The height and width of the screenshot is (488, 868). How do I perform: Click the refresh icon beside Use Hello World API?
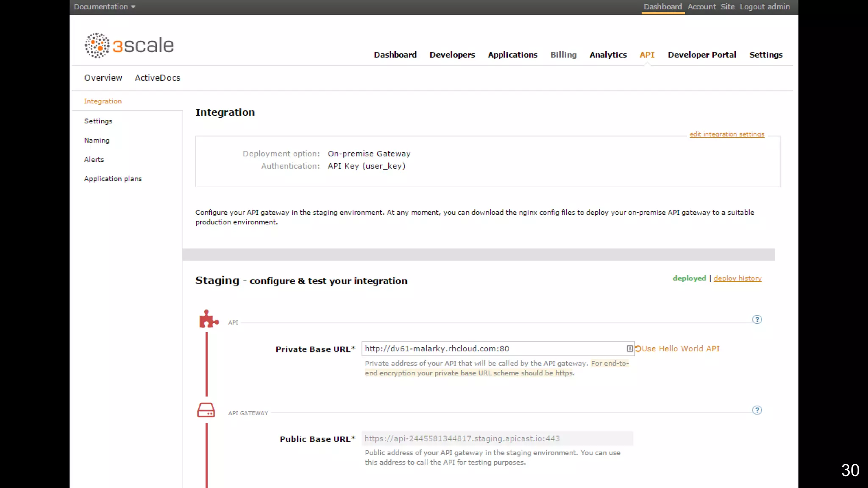pos(638,349)
